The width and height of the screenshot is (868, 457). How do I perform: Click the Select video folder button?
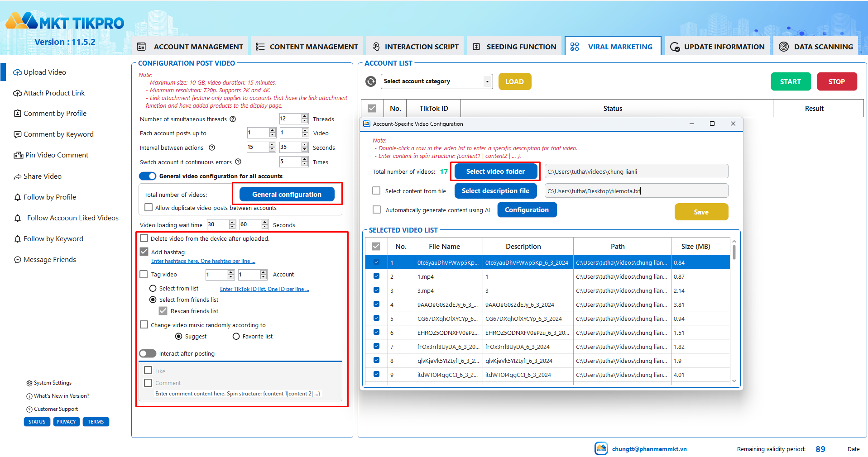(x=495, y=171)
